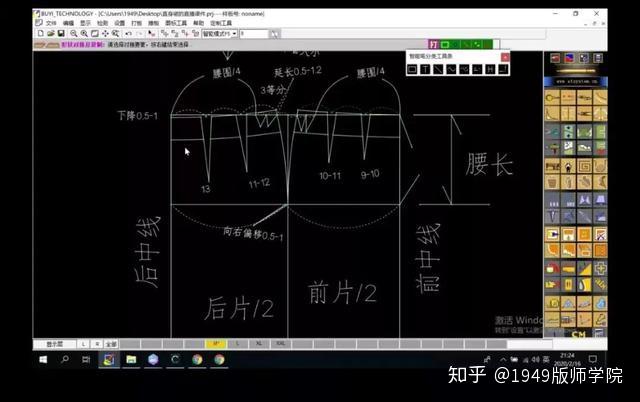Save the project with the floppy disk icon
The image size is (640, 402).
point(61,33)
